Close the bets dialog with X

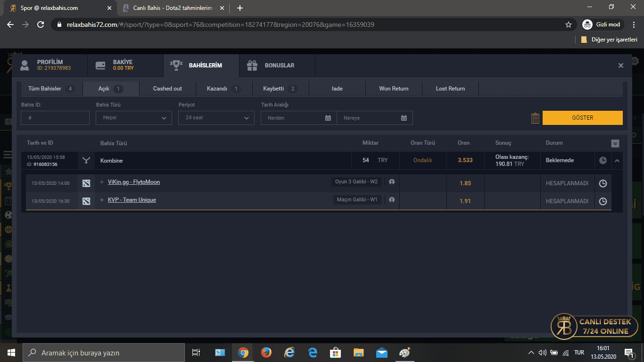click(x=621, y=66)
